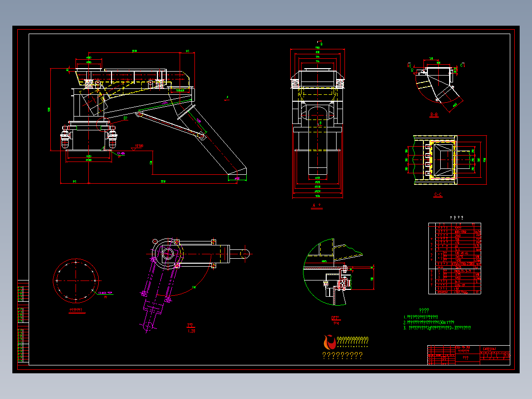Select the bolt-circle flange detail drawing
Screen dimensions: 532x399
76,281
